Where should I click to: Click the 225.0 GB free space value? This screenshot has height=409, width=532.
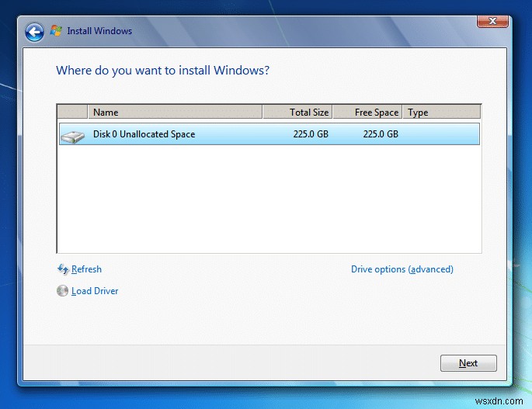pyautogui.click(x=381, y=134)
